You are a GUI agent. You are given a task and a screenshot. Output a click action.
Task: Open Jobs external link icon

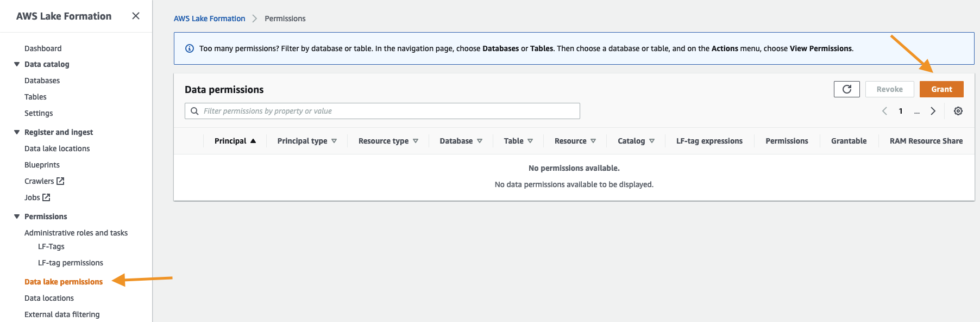pos(46,197)
